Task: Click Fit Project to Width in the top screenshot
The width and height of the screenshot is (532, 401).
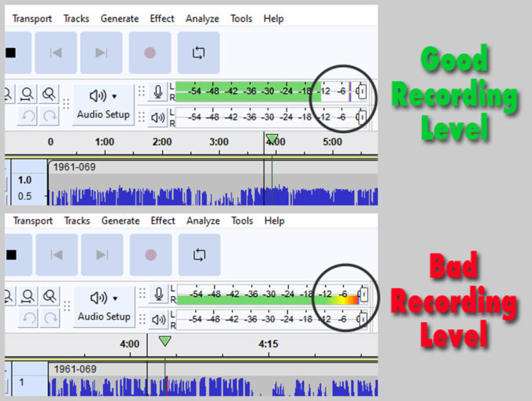Action: (27, 94)
